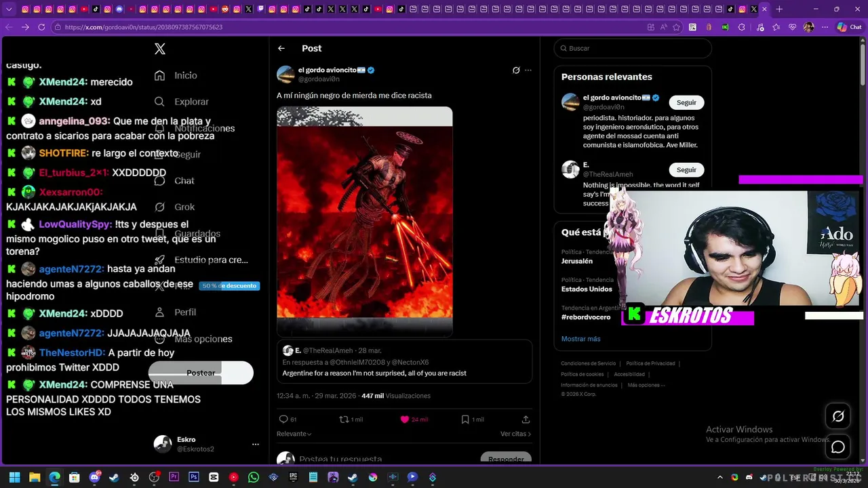Open el gordo avioncito profile avatar
This screenshot has height=488, width=868.
click(x=285, y=75)
